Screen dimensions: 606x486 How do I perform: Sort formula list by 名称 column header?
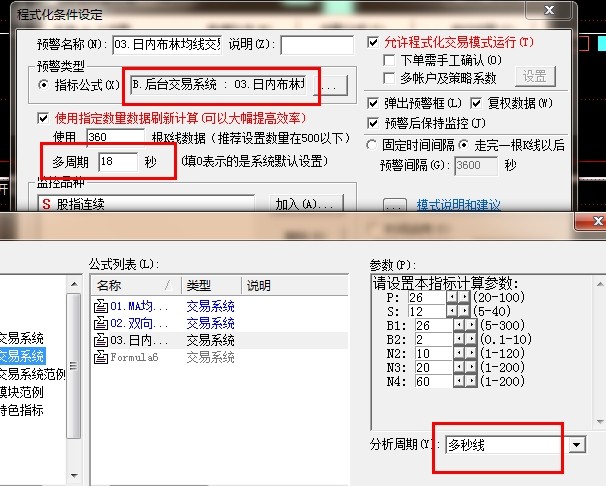(x=136, y=285)
